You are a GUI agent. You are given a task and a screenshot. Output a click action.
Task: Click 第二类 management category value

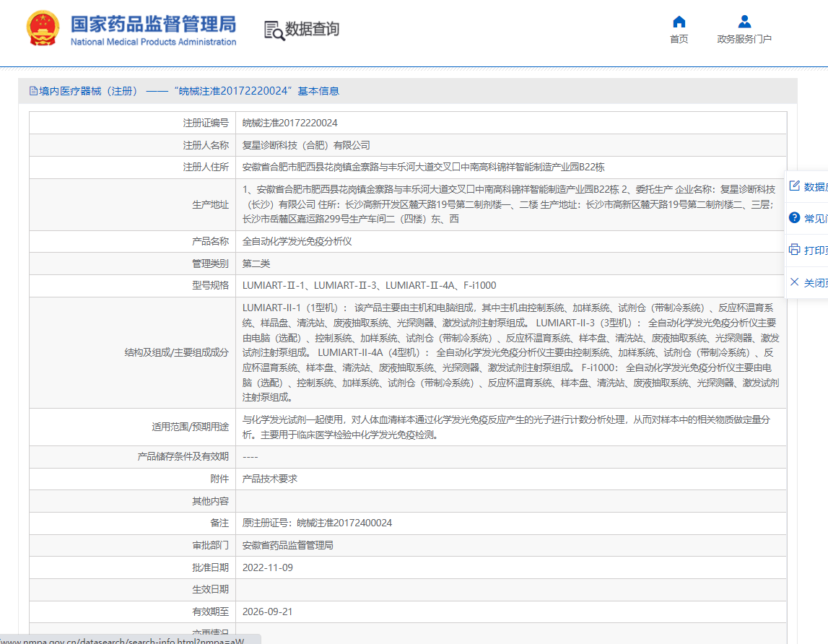(x=256, y=264)
